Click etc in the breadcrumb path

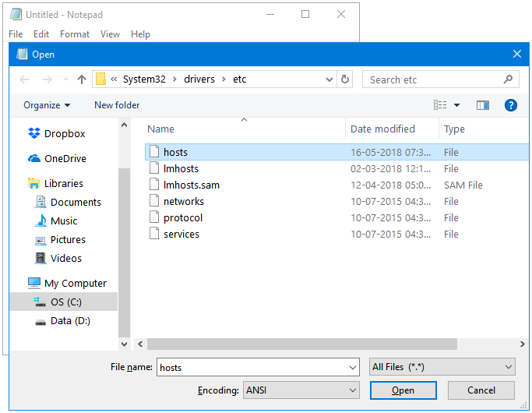coord(239,79)
